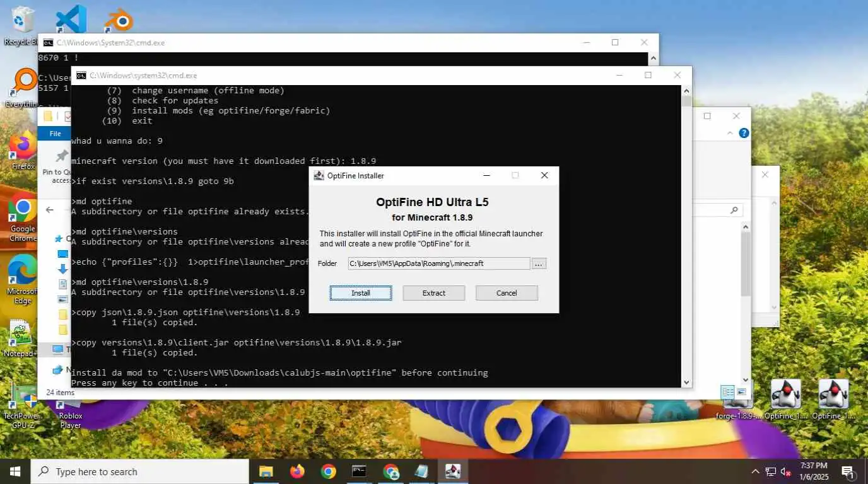Select the Visual Studio Code desktop shortcut

[x=71, y=19]
